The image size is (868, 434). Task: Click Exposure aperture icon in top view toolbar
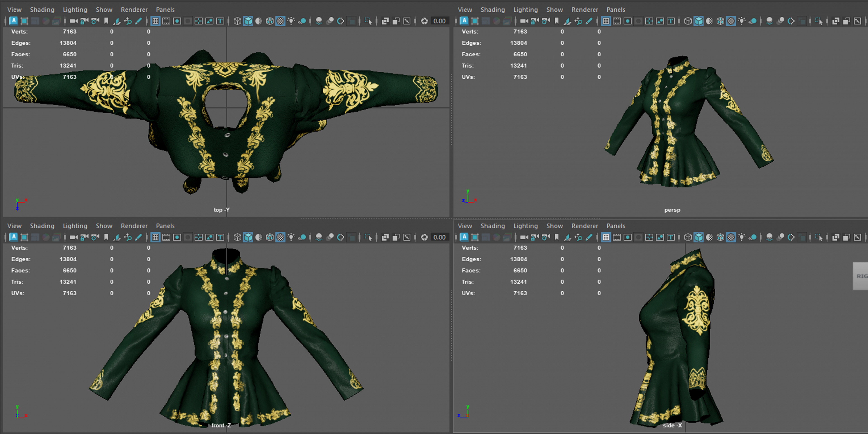[x=425, y=21]
